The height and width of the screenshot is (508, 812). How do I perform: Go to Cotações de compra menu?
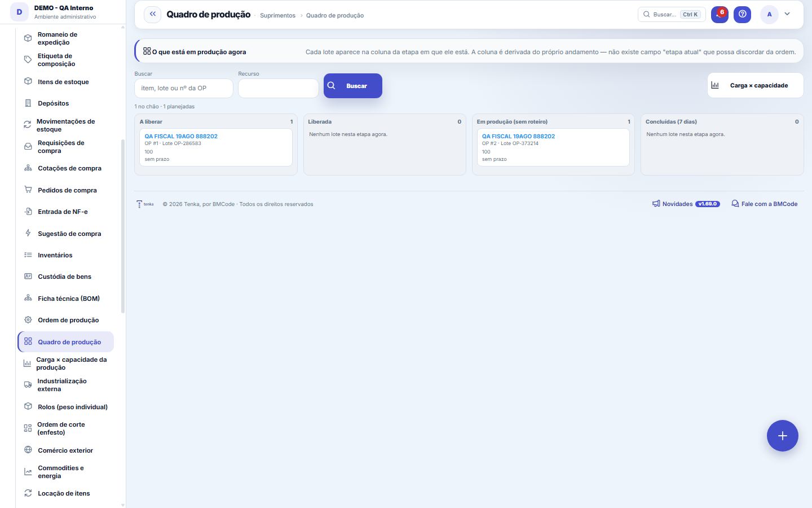[65, 168]
